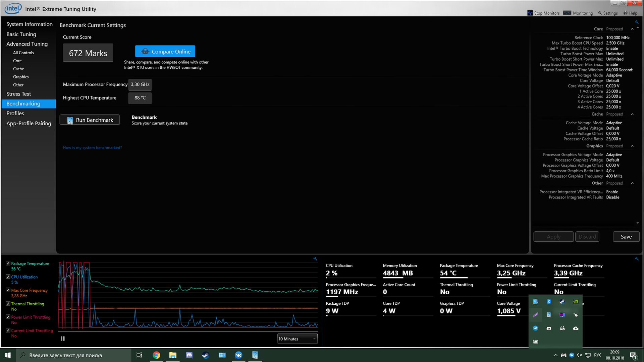Viewport: 644px width, 362px height.
Task: Open Intel graphics tray icon
Action: [536, 302]
